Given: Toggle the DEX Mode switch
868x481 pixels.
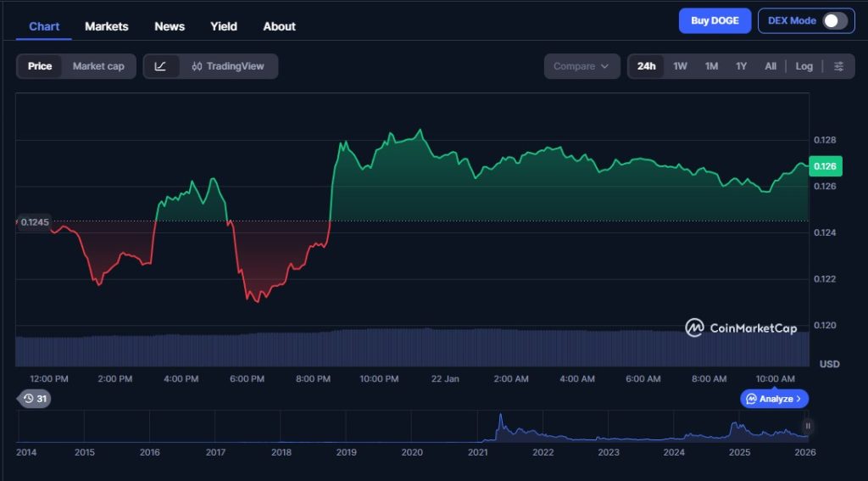Looking at the screenshot, I should coord(834,21).
